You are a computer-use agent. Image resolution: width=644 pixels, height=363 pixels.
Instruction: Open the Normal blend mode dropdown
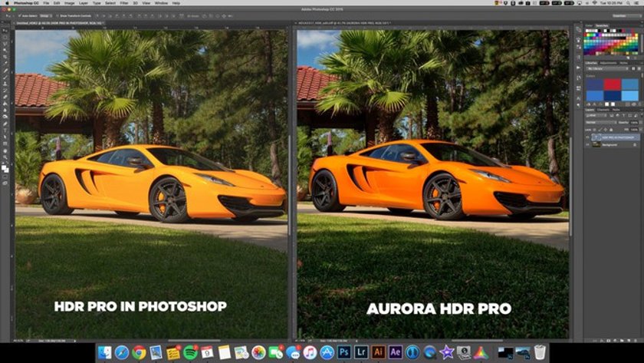(x=600, y=123)
